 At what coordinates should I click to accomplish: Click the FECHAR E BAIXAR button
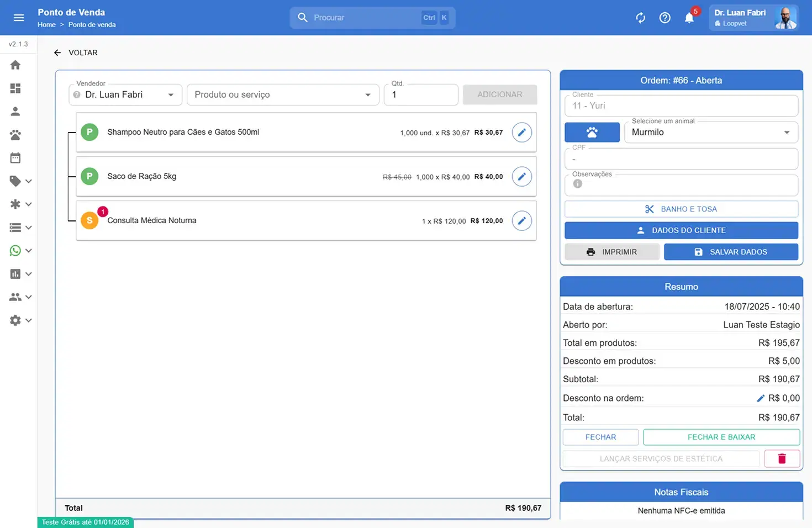(x=721, y=437)
